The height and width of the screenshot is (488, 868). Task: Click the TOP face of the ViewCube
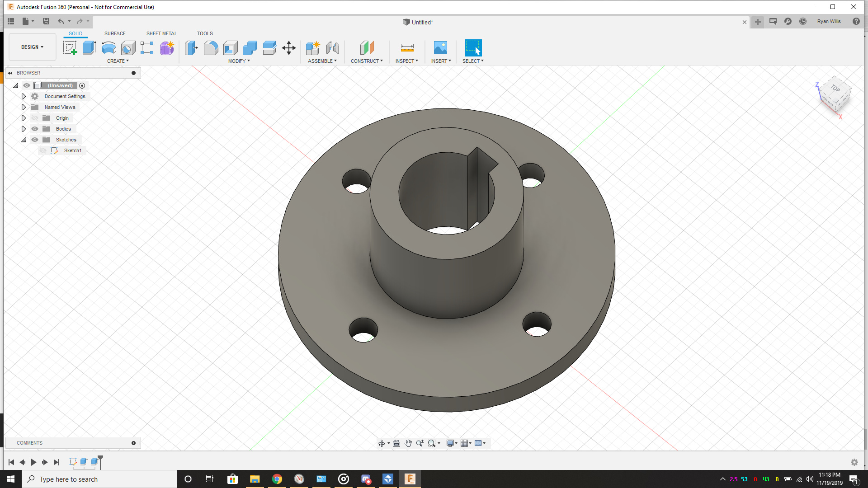(x=835, y=89)
